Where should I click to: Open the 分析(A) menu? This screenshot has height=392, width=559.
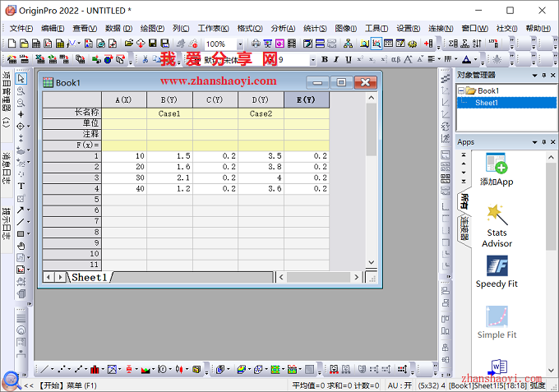(x=283, y=28)
